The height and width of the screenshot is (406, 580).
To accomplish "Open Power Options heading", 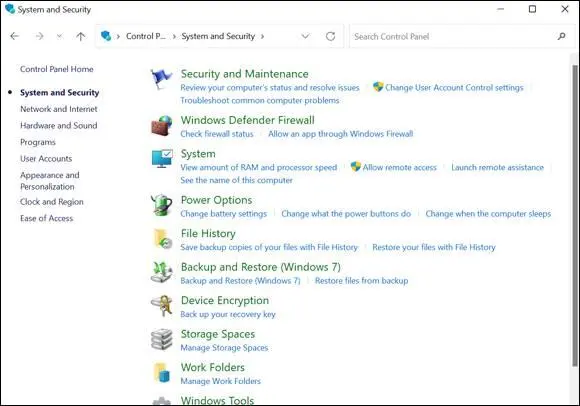I will 216,200.
